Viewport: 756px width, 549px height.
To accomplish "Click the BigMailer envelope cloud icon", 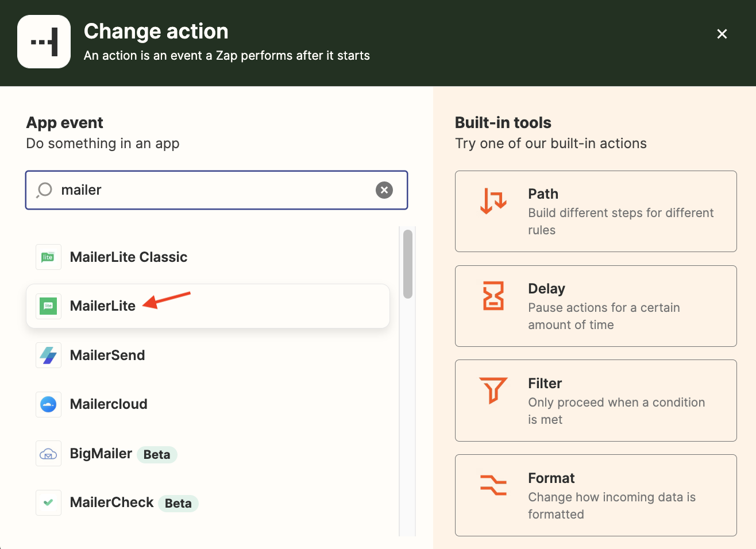I will (x=48, y=454).
